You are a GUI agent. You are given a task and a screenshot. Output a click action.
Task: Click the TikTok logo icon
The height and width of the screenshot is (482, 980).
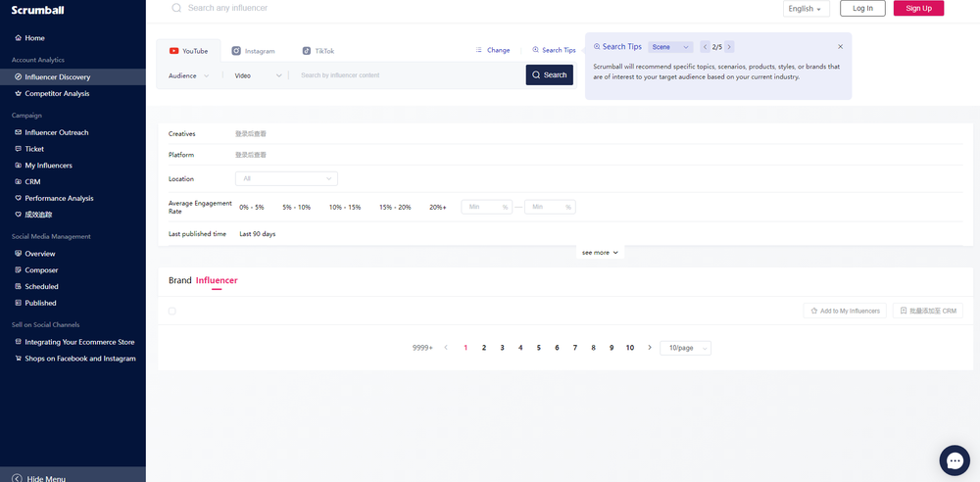tap(306, 51)
